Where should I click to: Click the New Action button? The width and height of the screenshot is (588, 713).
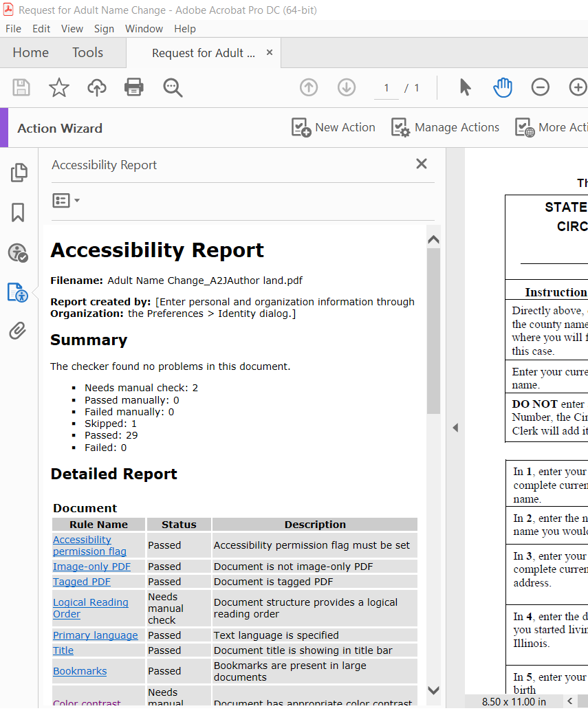click(334, 128)
